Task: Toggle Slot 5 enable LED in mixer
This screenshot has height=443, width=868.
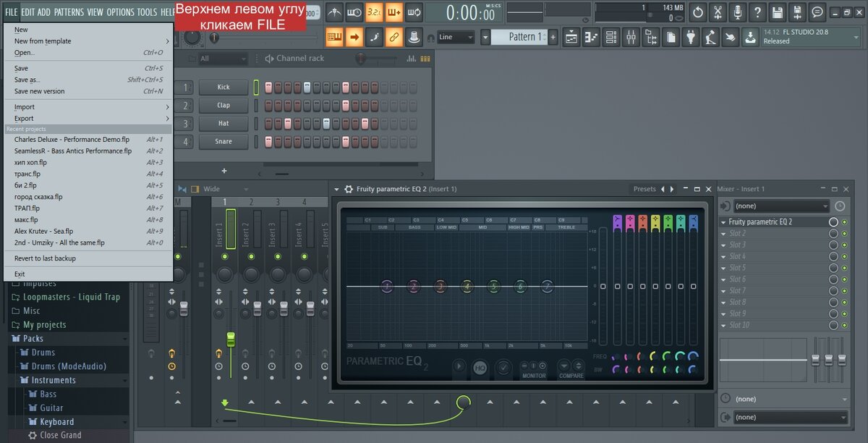Action: (x=844, y=268)
